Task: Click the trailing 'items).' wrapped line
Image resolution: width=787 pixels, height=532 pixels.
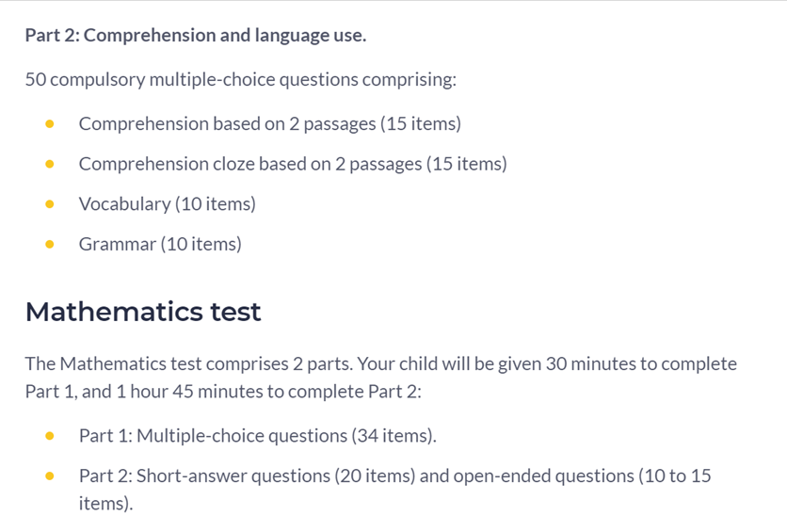Action: [x=105, y=504]
